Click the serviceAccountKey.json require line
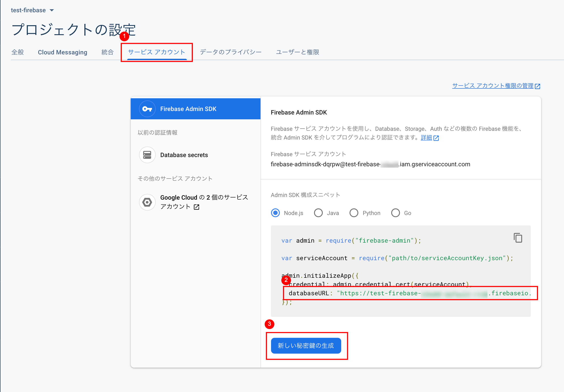This screenshot has width=564, height=392. 397,258
